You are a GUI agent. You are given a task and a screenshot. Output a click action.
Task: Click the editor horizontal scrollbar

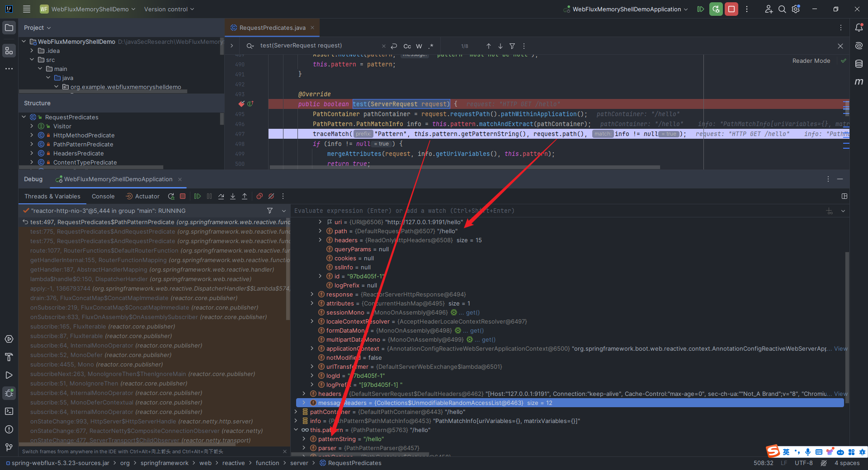tap(465, 167)
